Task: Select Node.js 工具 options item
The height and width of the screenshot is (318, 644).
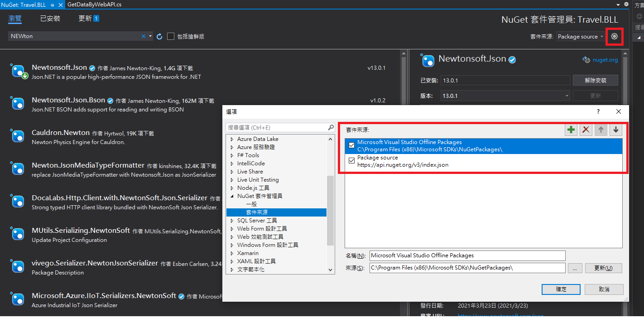Action: click(253, 188)
